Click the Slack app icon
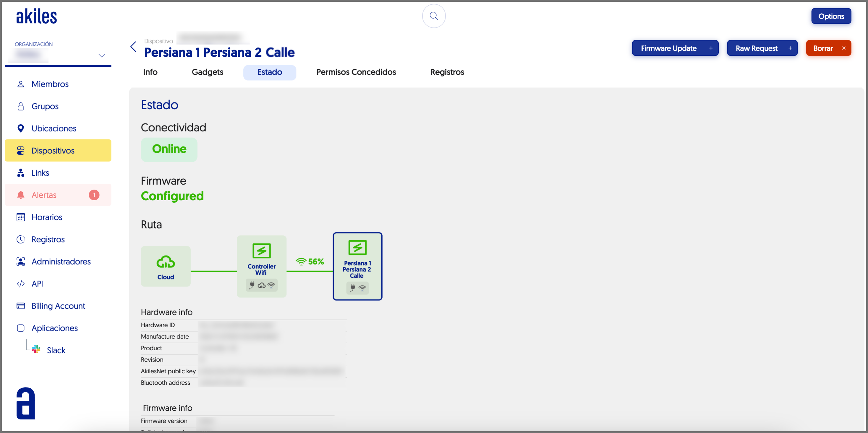The image size is (868, 433). (36, 349)
